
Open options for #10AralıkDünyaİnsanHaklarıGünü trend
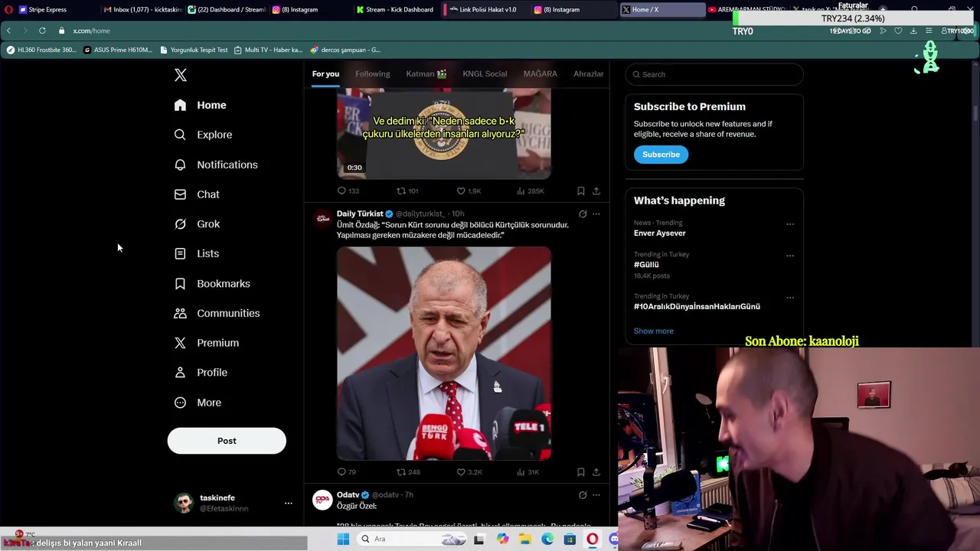click(x=790, y=298)
